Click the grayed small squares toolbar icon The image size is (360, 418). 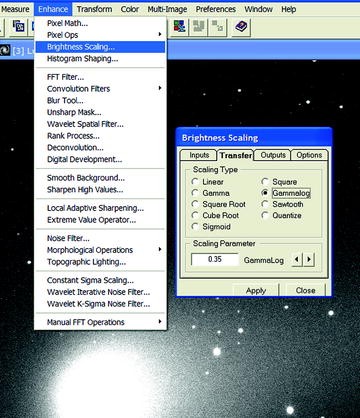[218, 27]
